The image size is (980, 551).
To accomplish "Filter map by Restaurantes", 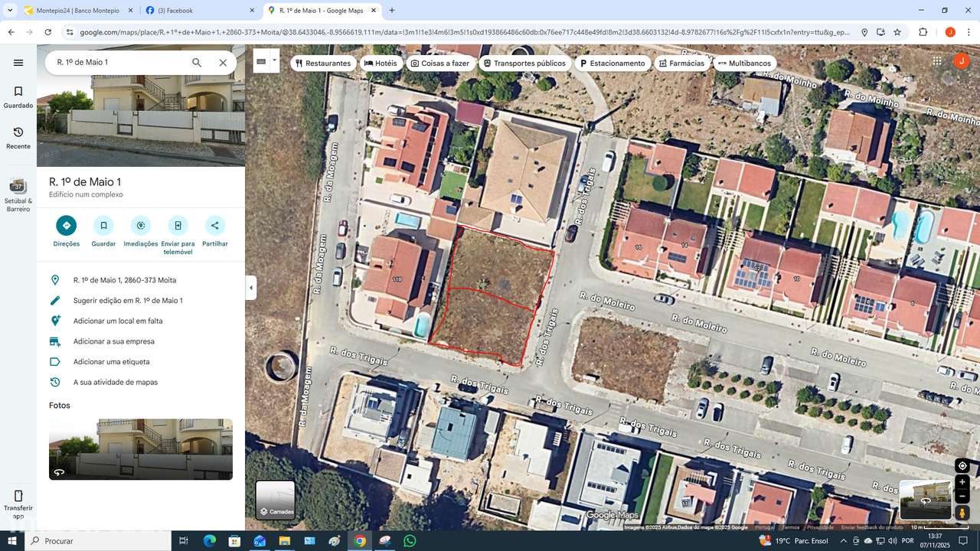I will (x=323, y=64).
